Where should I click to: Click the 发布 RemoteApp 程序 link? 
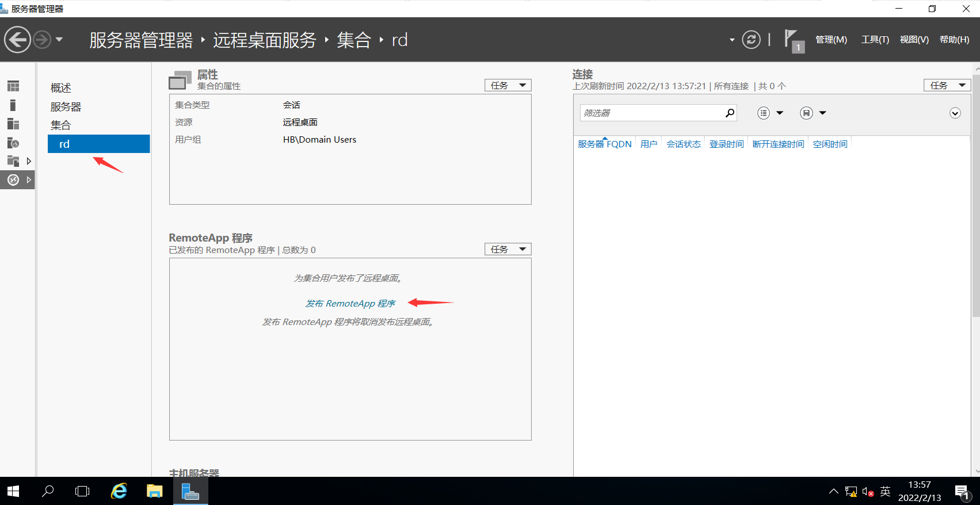(x=350, y=304)
